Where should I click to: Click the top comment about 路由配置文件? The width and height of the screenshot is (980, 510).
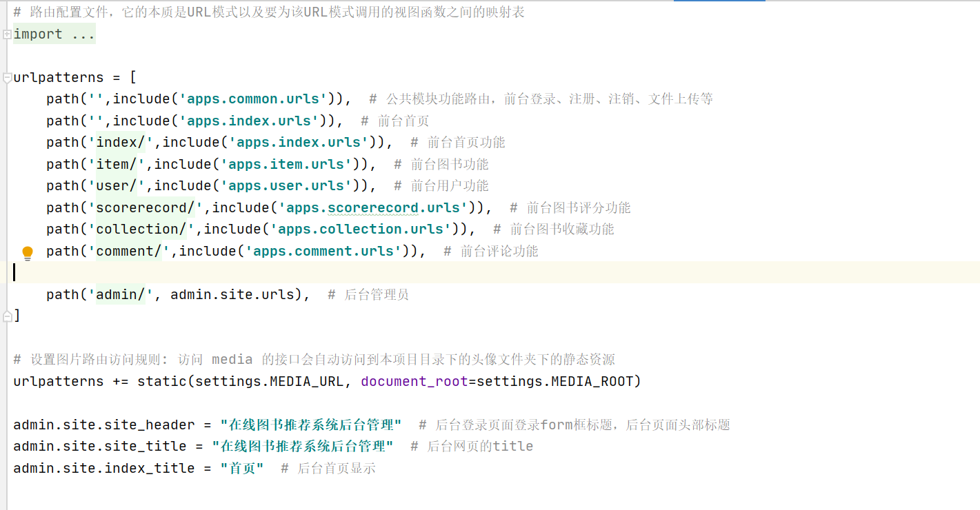point(269,12)
